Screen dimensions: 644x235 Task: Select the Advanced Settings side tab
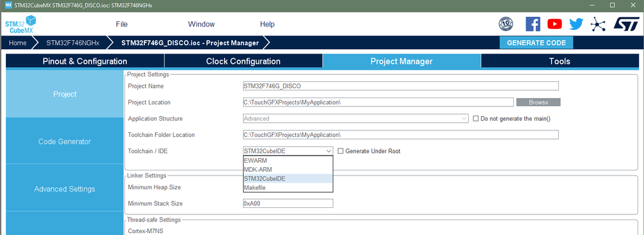point(65,189)
